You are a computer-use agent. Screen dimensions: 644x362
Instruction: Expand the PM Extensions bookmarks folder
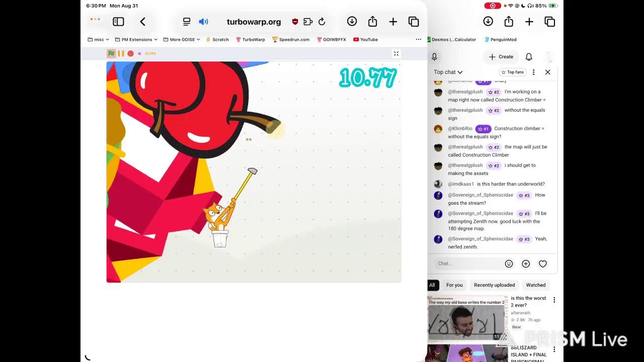[x=136, y=39]
